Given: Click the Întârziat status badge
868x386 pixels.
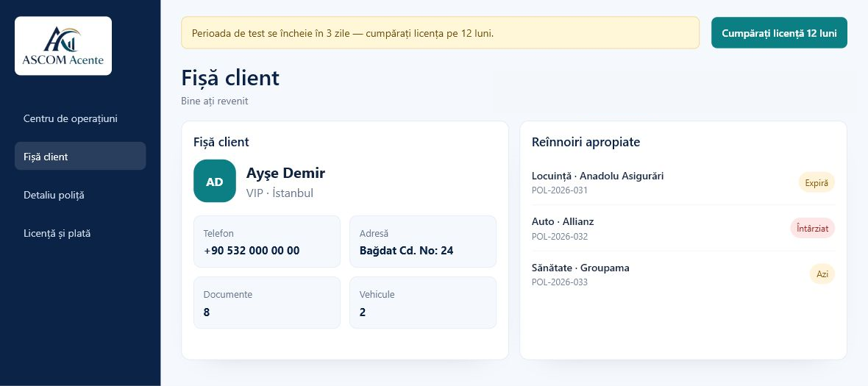Looking at the screenshot, I should 812,228.
